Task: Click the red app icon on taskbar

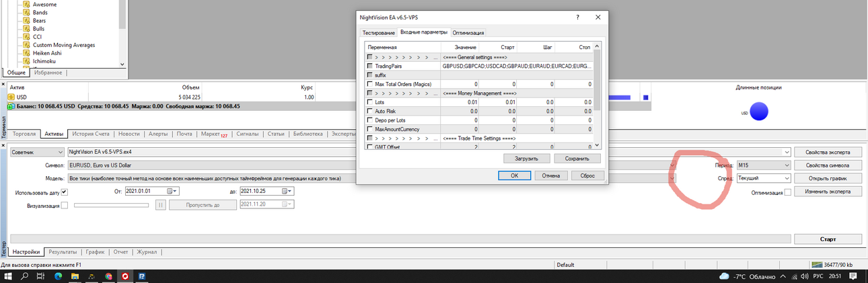Action: tap(125, 276)
